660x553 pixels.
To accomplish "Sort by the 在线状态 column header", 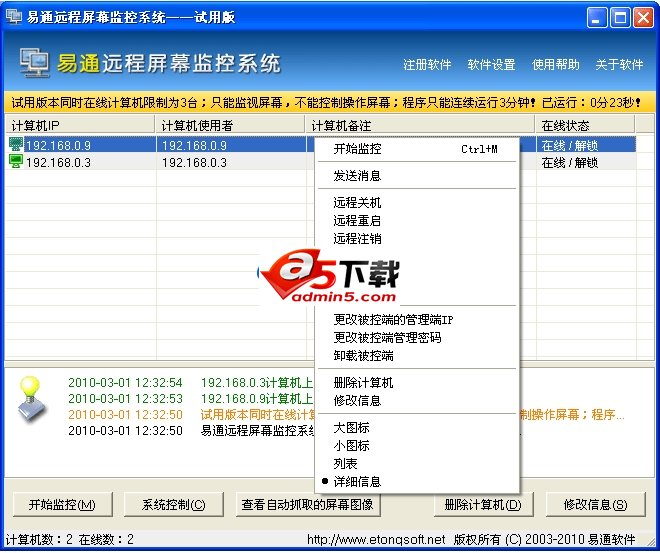I will 585,125.
